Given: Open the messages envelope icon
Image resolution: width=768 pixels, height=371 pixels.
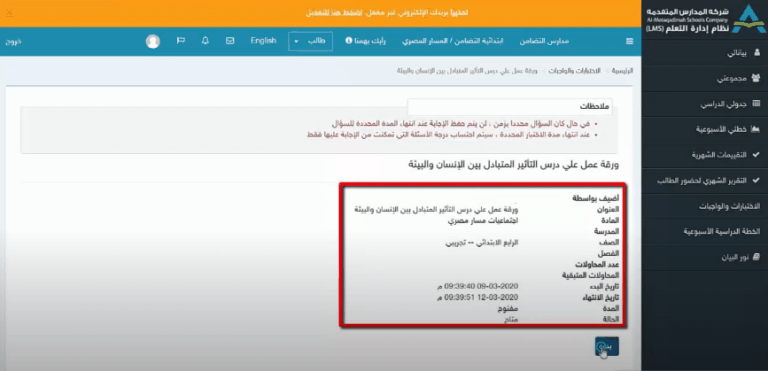Looking at the screenshot, I should [230, 41].
